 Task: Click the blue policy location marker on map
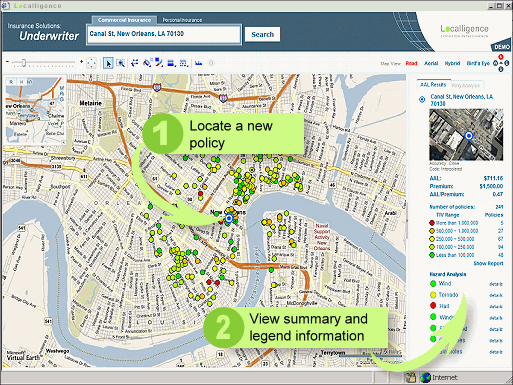point(229,218)
